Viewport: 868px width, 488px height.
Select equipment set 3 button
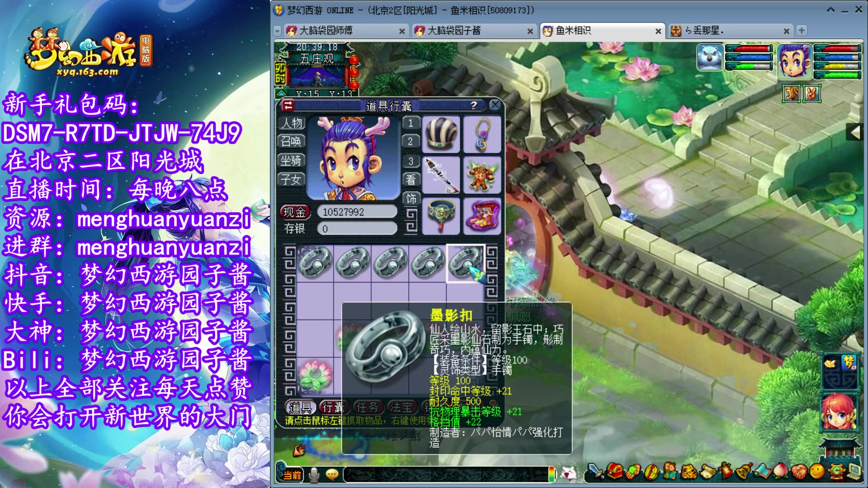click(410, 161)
